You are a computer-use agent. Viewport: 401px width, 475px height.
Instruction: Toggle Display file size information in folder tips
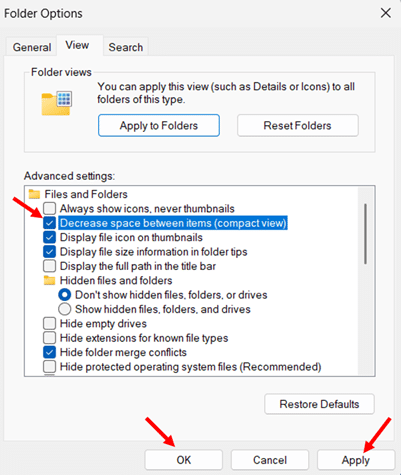(49, 252)
